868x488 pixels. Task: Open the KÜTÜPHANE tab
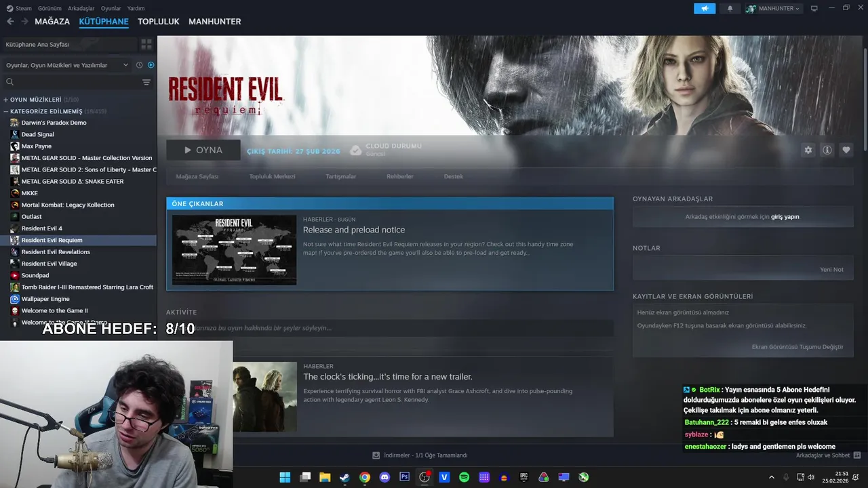pos(104,22)
